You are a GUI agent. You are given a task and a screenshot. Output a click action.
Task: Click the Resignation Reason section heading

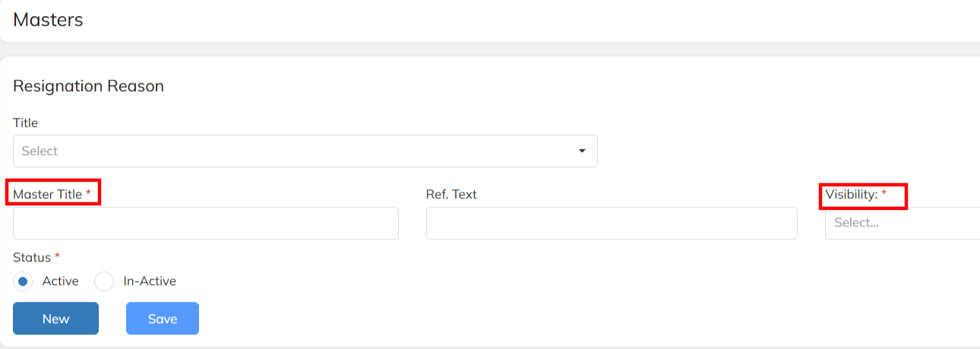[x=88, y=86]
